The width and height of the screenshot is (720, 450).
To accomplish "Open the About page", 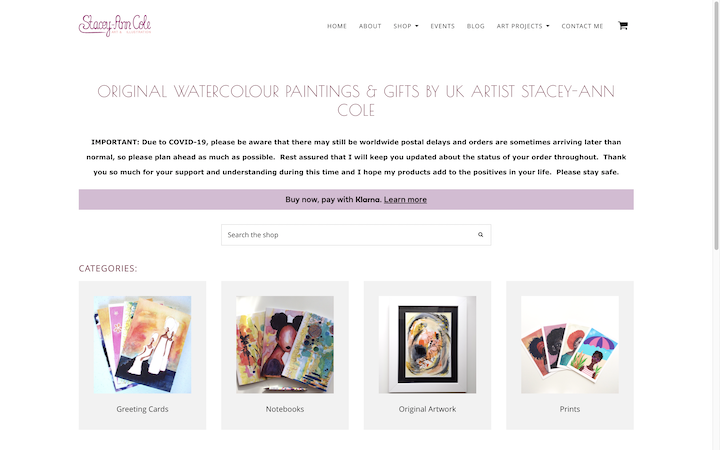I will coord(370,26).
